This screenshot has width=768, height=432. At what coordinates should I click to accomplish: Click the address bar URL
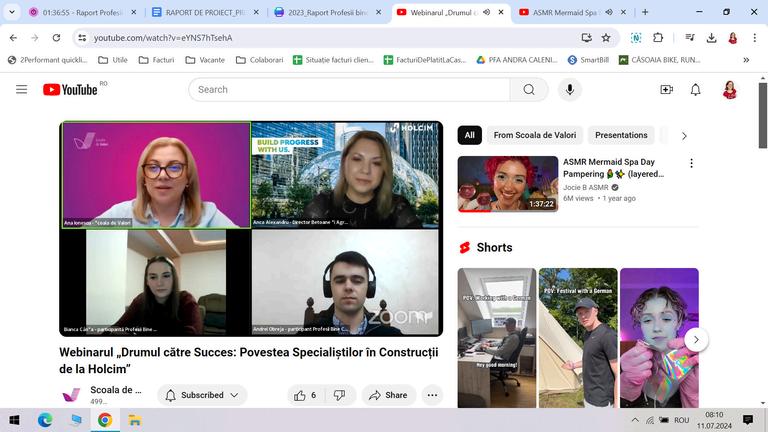click(x=163, y=38)
